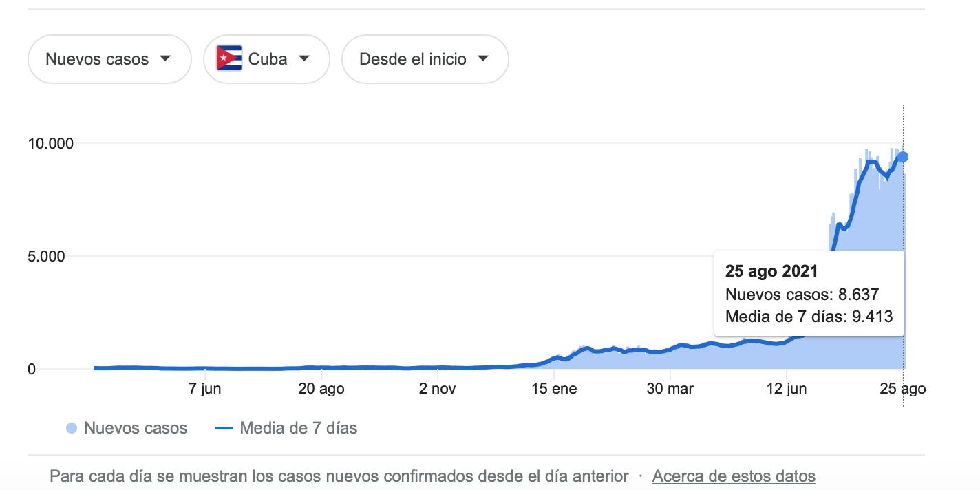Image resolution: width=980 pixels, height=490 pixels.
Task: Click the dark blue Media de 7 días legend line
Action: [x=225, y=429]
